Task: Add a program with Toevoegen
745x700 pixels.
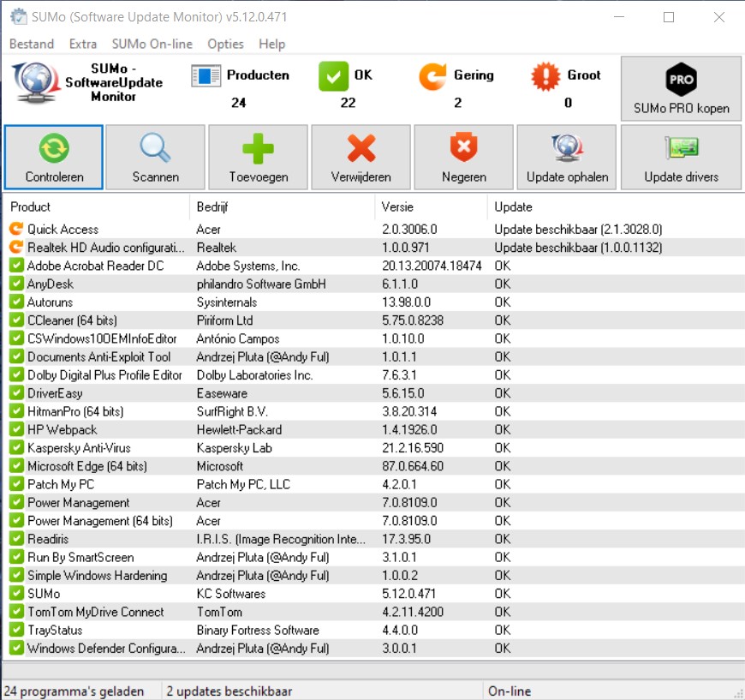Action: [258, 158]
